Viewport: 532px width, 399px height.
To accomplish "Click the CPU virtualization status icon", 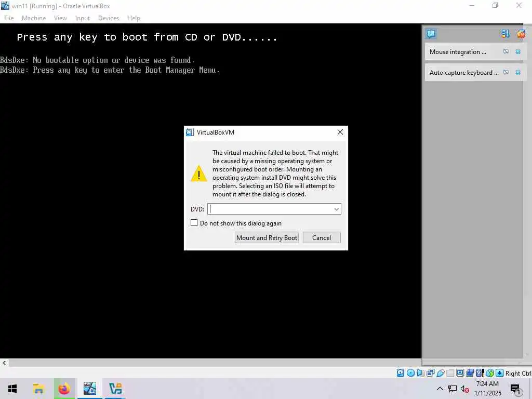I will pos(480,373).
